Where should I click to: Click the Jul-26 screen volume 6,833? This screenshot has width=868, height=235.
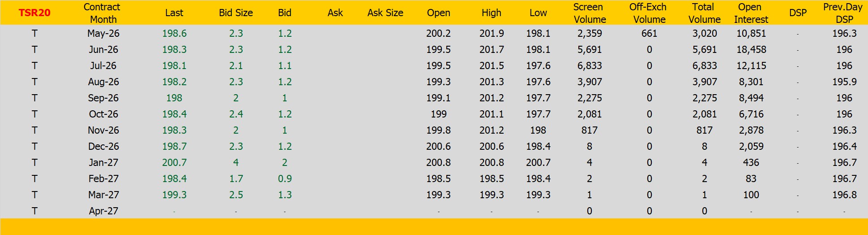(590, 66)
